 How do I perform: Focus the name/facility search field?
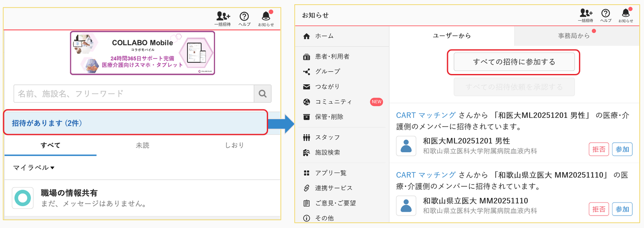[x=134, y=93]
